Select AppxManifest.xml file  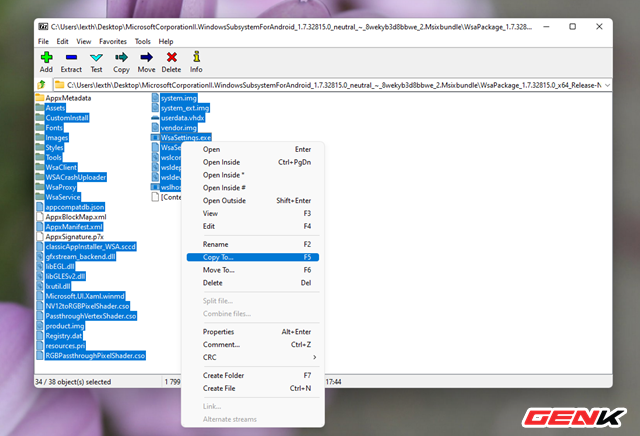click(74, 227)
